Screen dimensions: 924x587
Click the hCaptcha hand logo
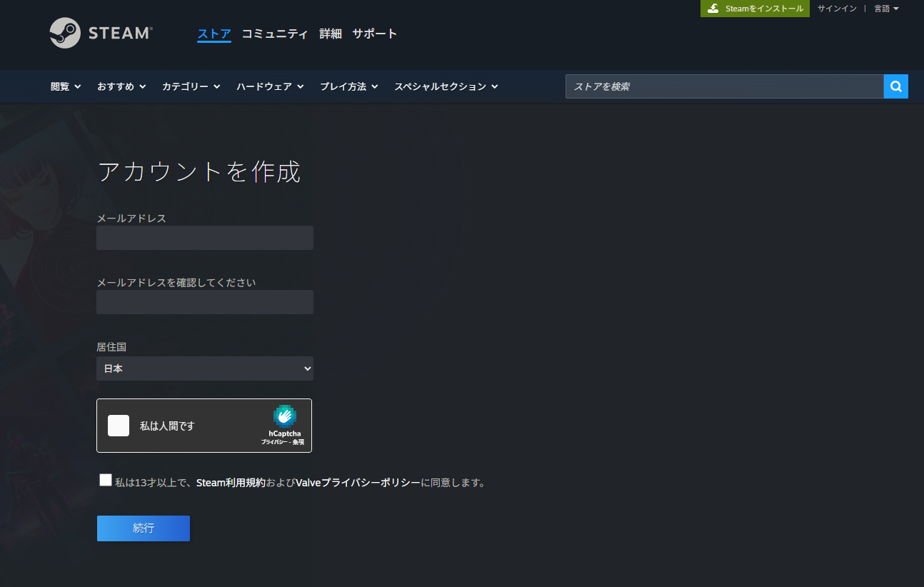(x=284, y=416)
